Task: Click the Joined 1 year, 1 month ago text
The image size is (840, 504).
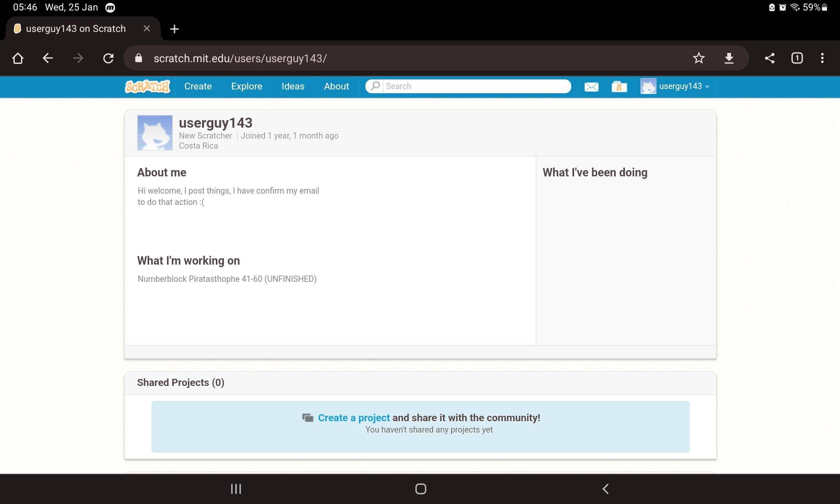Action: tap(289, 136)
